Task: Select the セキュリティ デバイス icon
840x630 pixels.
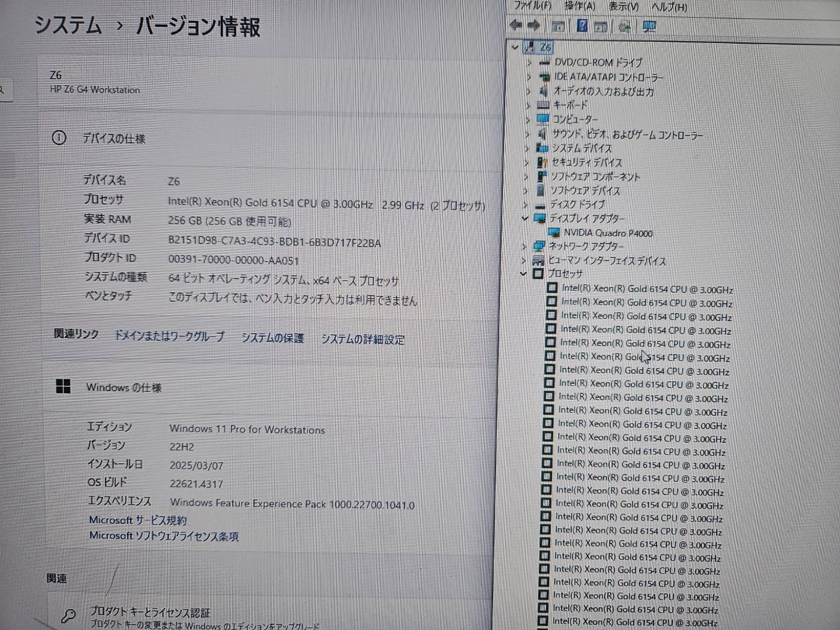Action: [x=542, y=162]
